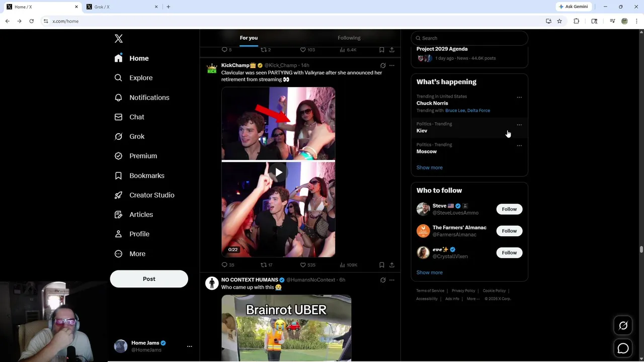This screenshot has width=644, height=362.
Task: Open options for the Chuck Norris trend
Action: (519, 98)
